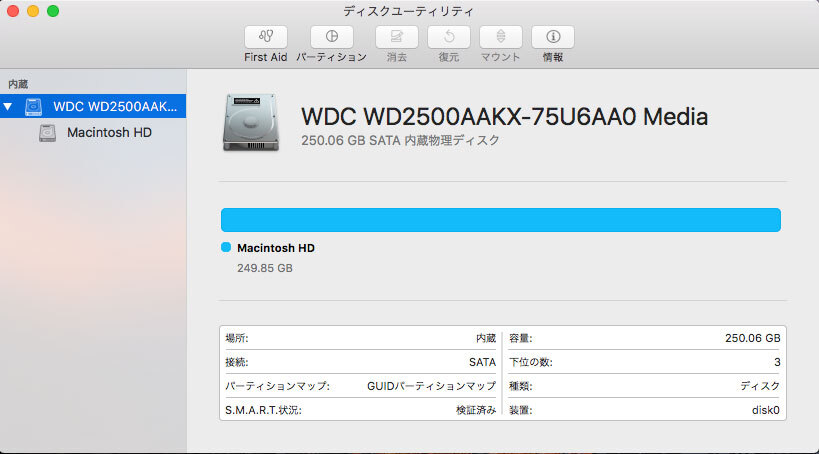Viewport: 819px width, 454px height.
Task: Minimize the window with yellow button
Action: (x=33, y=11)
